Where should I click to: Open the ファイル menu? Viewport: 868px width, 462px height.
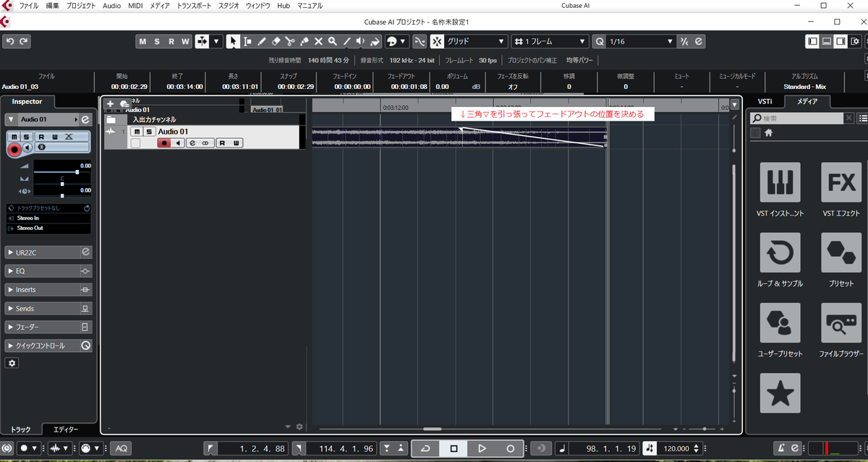pos(29,5)
